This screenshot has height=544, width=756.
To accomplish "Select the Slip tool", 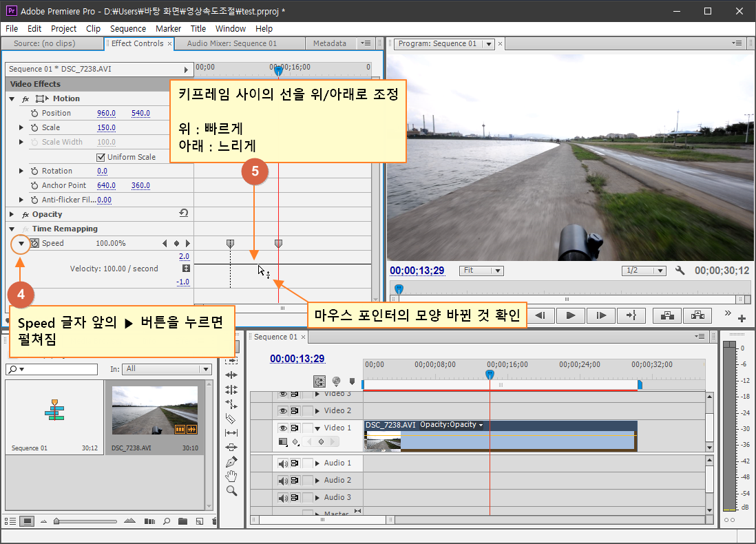I will (231, 432).
